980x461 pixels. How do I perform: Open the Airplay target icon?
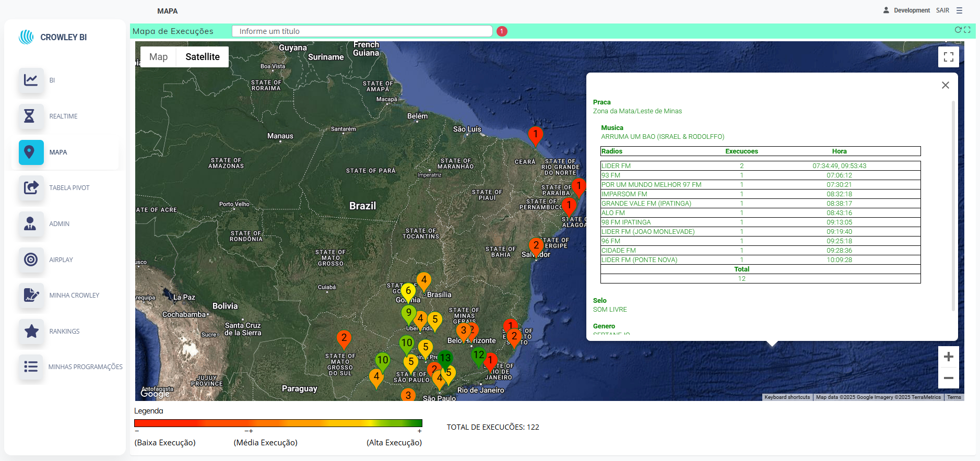pos(31,259)
